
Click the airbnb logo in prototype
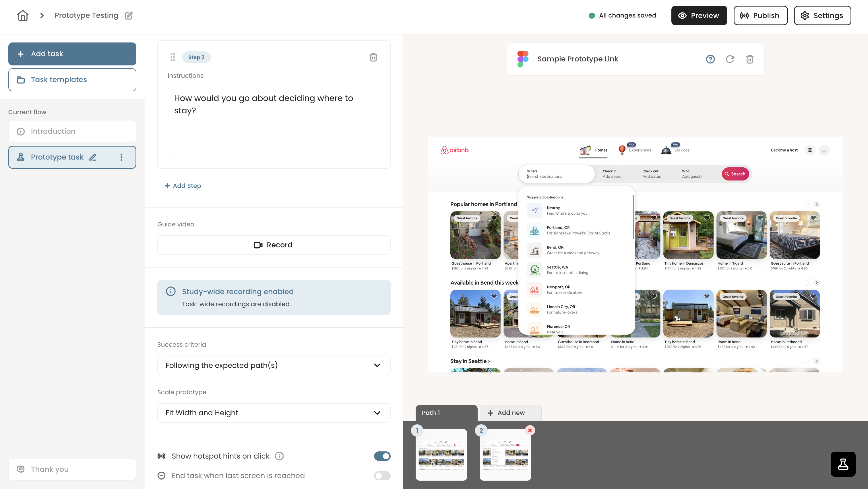tap(454, 150)
